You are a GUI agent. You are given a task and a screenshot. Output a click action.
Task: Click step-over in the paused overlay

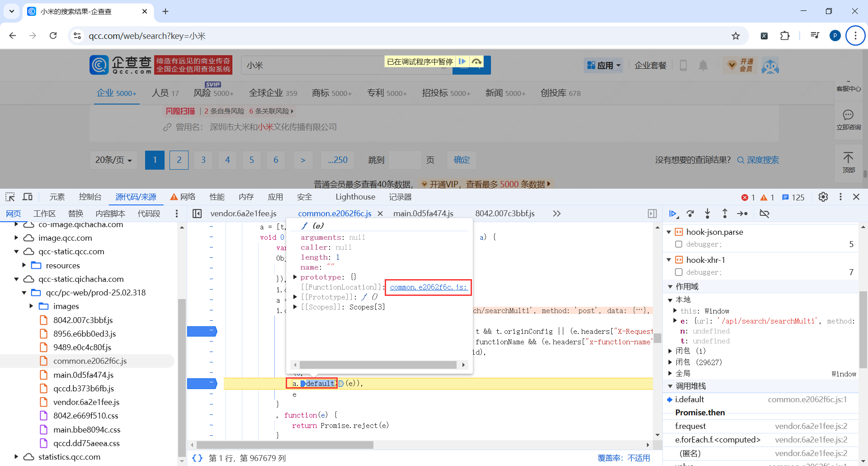(476, 62)
